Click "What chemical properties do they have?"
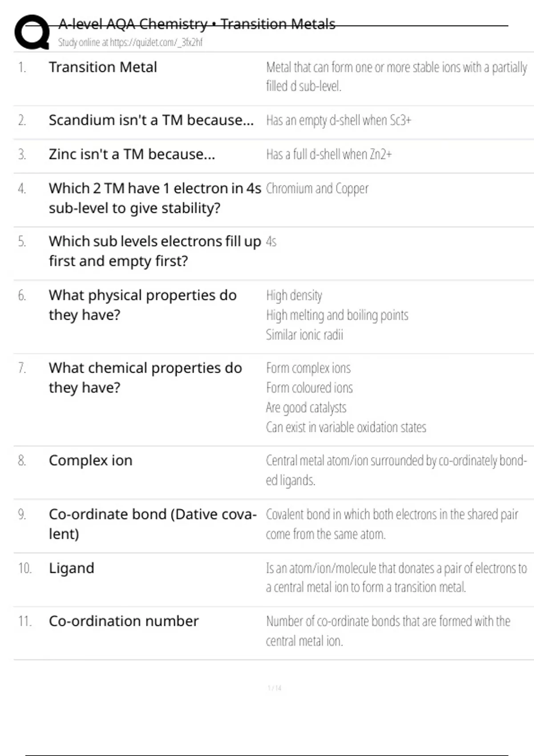The image size is (534, 756). 145,378
